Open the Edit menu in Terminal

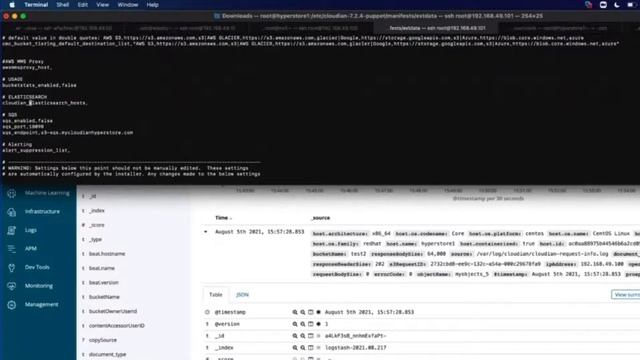(83, 5)
